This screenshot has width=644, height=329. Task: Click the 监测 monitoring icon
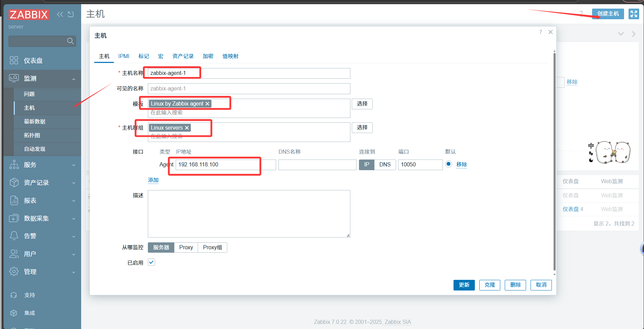[14, 78]
